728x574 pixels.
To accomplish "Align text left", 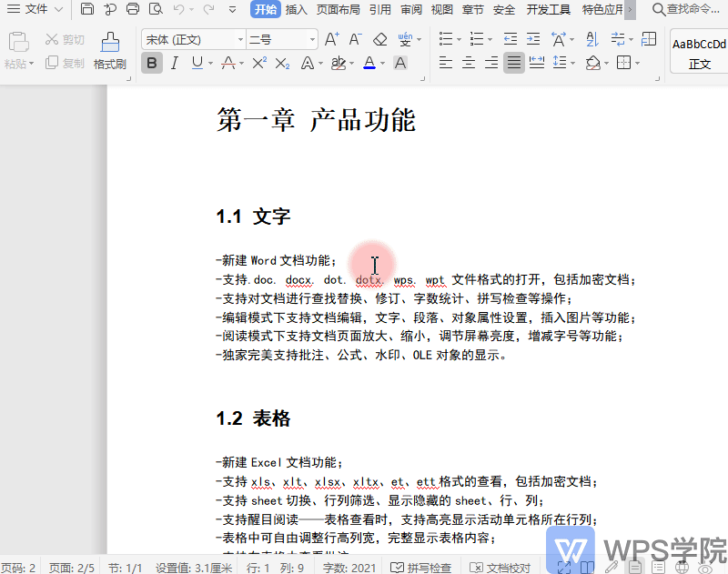I will 446,63.
